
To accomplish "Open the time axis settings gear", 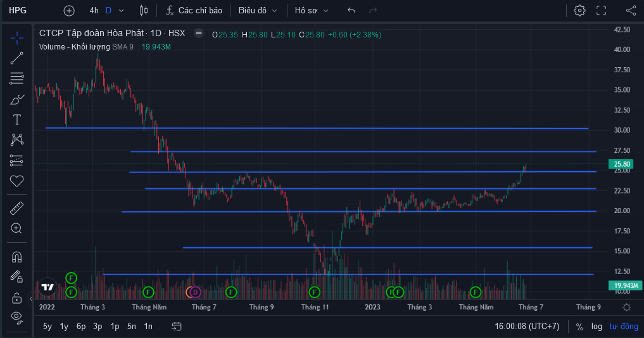I will click(627, 307).
